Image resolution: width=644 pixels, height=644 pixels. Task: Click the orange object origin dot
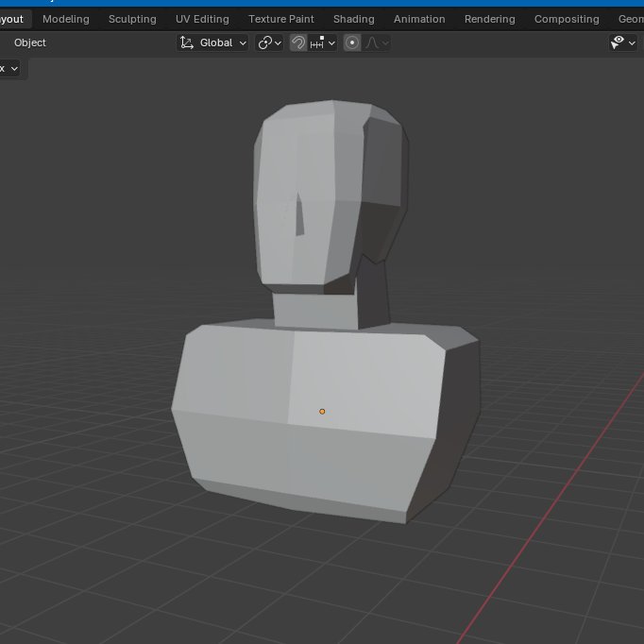[x=322, y=412]
